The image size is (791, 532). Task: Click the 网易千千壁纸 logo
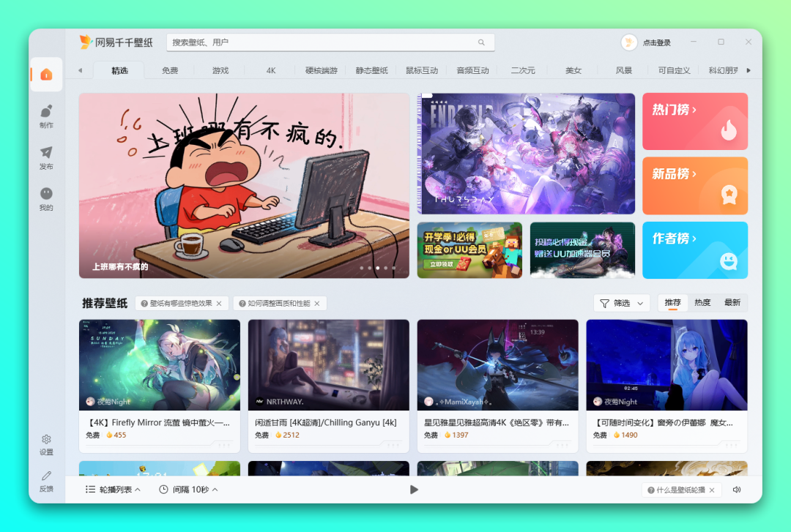point(116,42)
